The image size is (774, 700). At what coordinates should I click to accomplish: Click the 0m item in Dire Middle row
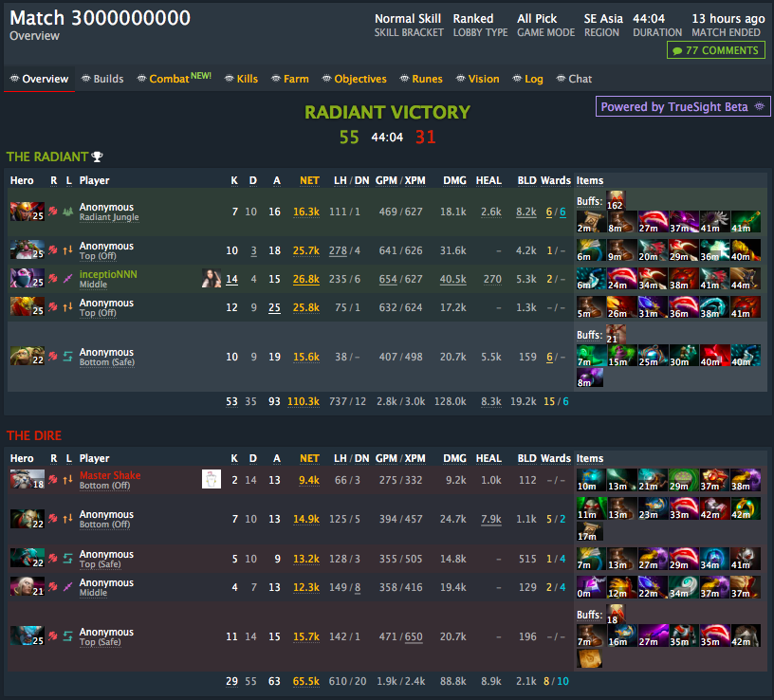[591, 587]
